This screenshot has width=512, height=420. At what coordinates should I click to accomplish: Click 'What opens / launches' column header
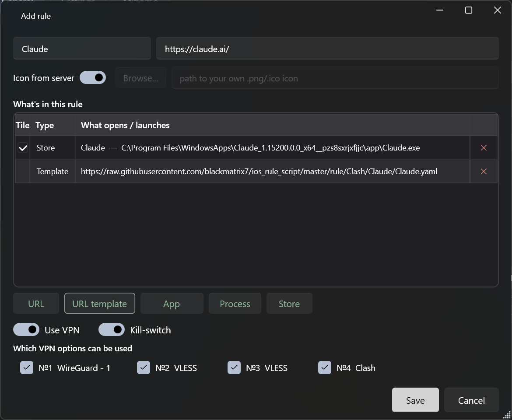[x=272, y=125]
